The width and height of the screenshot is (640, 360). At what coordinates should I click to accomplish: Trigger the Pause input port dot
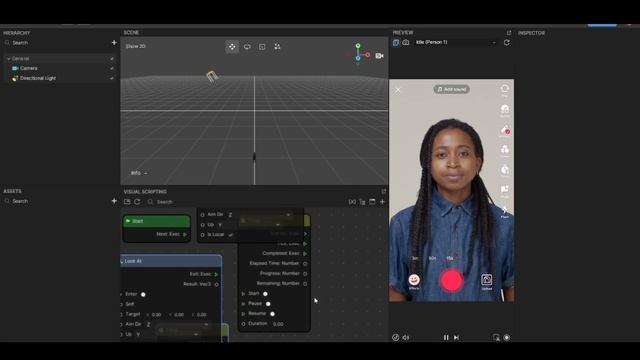[x=268, y=304]
